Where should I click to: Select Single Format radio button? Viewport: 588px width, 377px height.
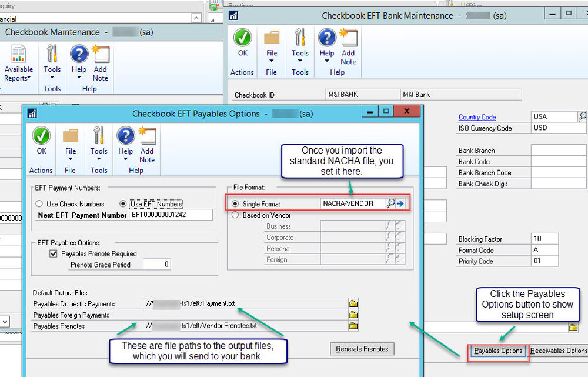235,203
